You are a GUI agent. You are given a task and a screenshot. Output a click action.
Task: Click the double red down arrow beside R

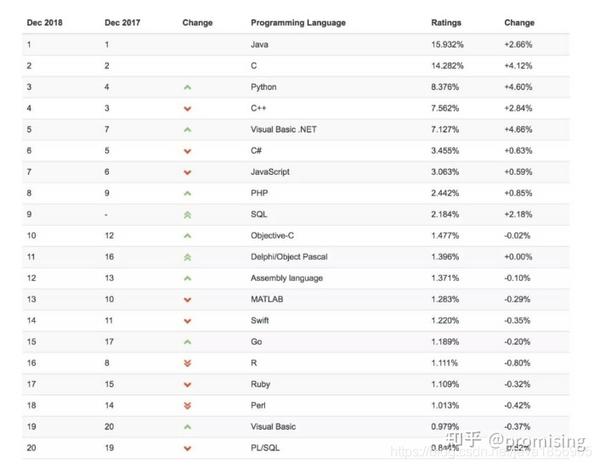point(187,363)
